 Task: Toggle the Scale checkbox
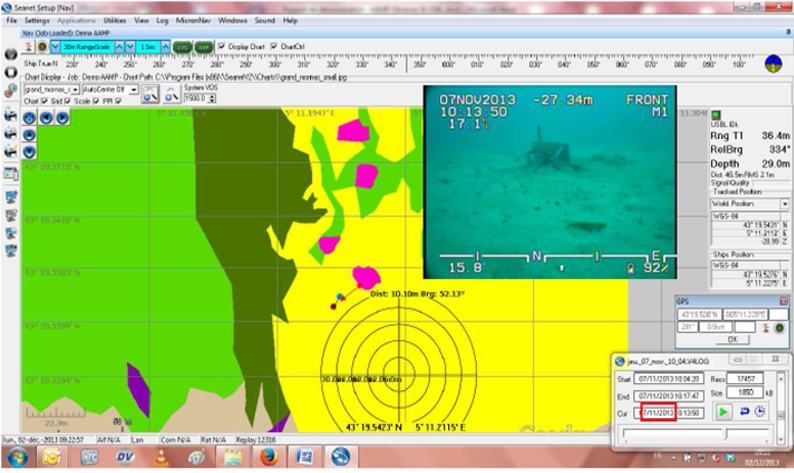click(x=96, y=101)
